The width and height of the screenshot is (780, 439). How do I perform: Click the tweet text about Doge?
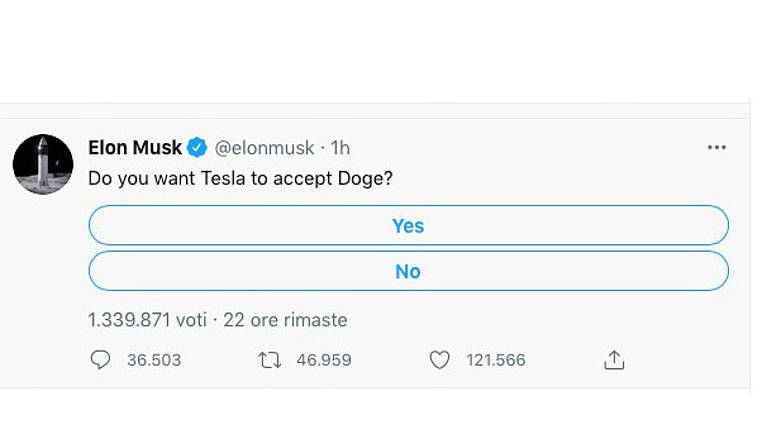[x=240, y=178]
